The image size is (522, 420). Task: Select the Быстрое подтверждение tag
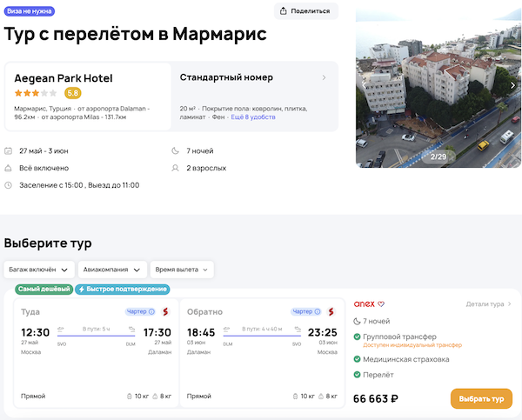[122, 289]
